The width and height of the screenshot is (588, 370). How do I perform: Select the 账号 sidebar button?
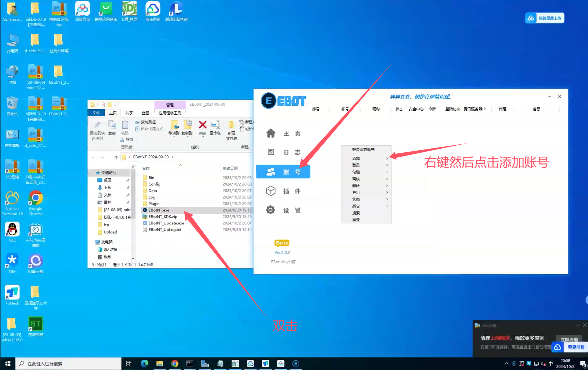[283, 172]
